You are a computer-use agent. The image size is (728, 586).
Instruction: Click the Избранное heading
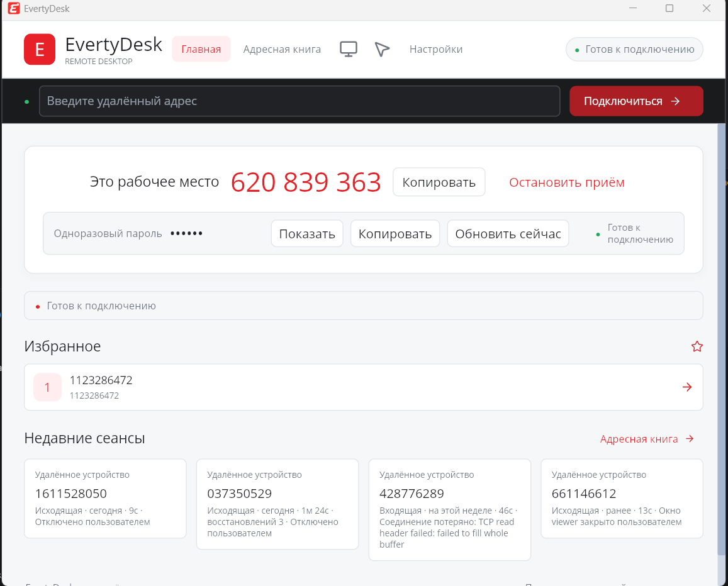[63, 346]
